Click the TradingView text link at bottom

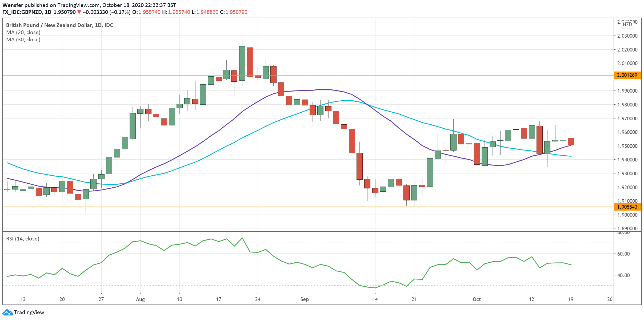[x=29, y=312]
